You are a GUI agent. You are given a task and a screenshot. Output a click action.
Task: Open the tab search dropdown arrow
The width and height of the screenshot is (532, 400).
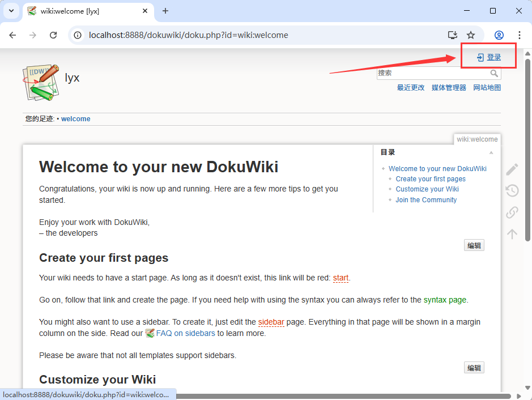pos(11,11)
